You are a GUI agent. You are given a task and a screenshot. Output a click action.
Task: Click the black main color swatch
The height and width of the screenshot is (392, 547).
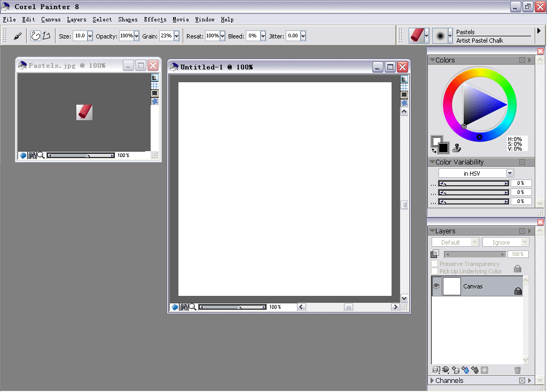[x=443, y=147]
